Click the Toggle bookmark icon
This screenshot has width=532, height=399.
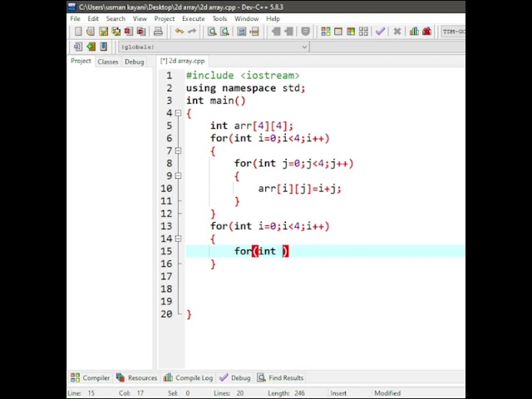[305, 32]
